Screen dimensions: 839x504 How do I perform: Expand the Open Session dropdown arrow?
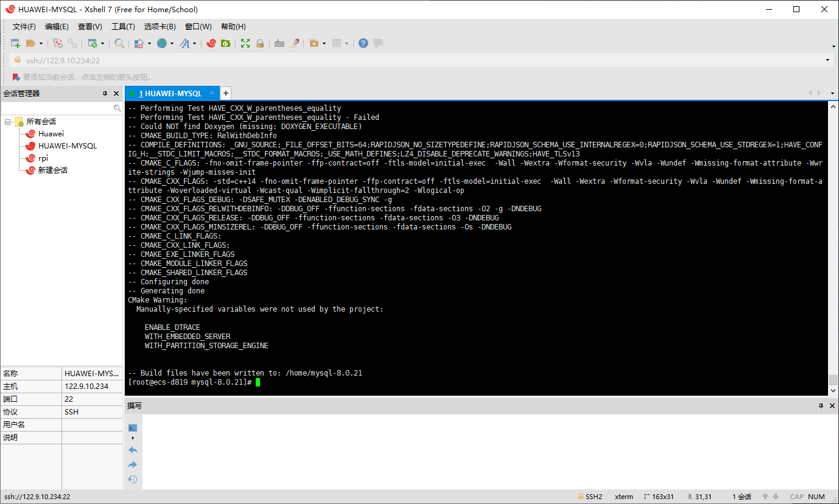41,43
